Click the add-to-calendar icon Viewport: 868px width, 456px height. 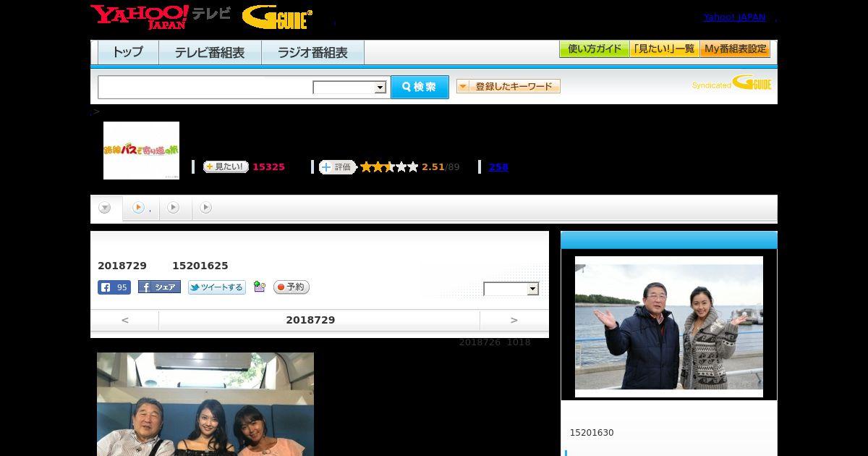pyautogui.click(x=260, y=287)
